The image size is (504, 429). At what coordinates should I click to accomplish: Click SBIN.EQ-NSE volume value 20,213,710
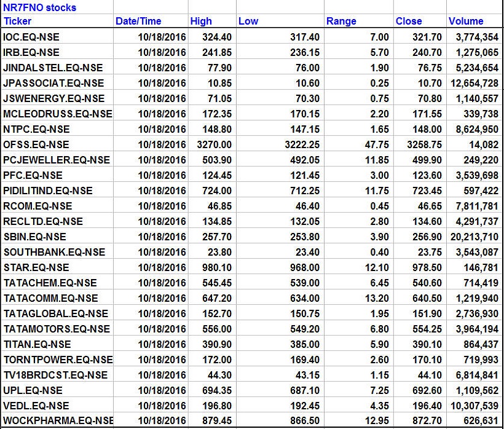tap(473, 237)
